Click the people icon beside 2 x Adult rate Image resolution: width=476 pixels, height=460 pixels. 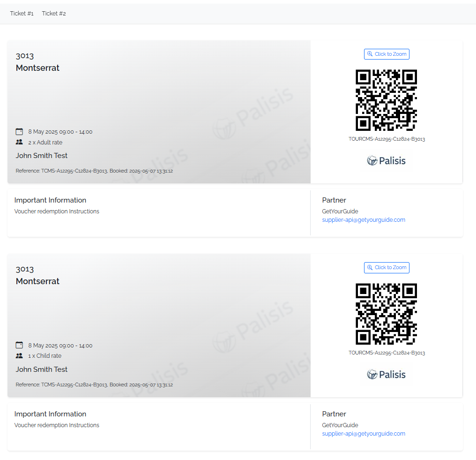tap(19, 142)
